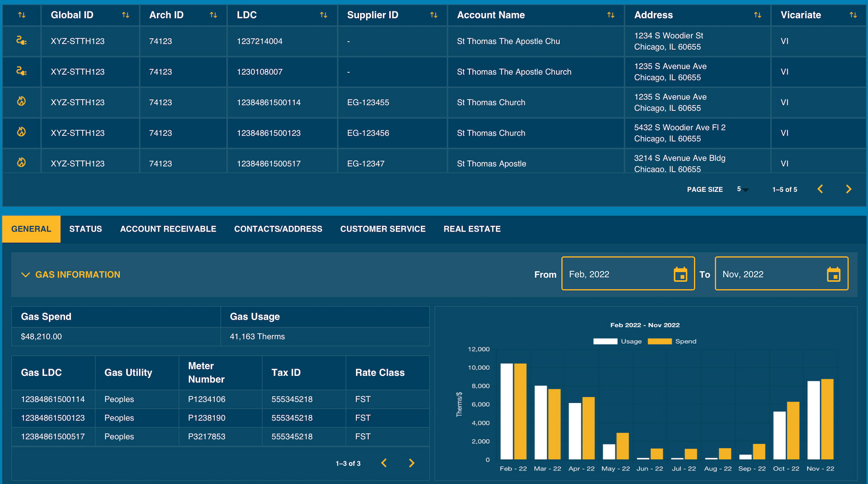Sort table by Arch ID arrows
The width and height of the screenshot is (868, 484).
(213, 15)
